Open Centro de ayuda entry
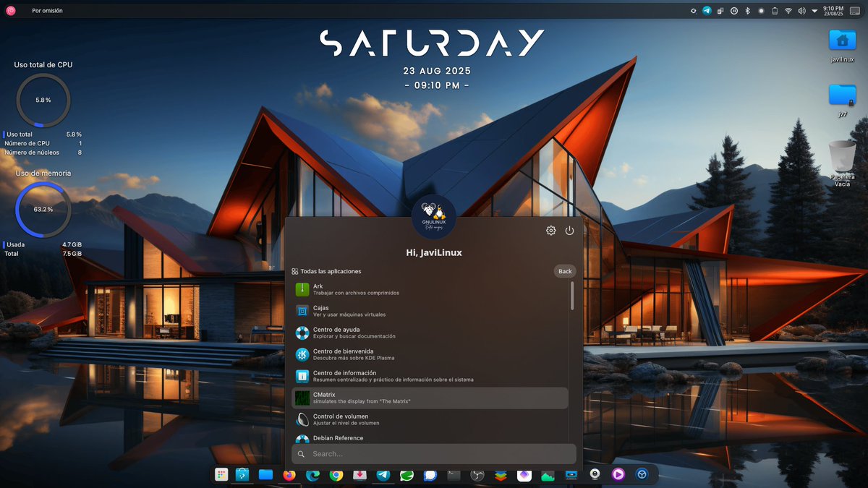This screenshot has height=488, width=868. tap(430, 333)
